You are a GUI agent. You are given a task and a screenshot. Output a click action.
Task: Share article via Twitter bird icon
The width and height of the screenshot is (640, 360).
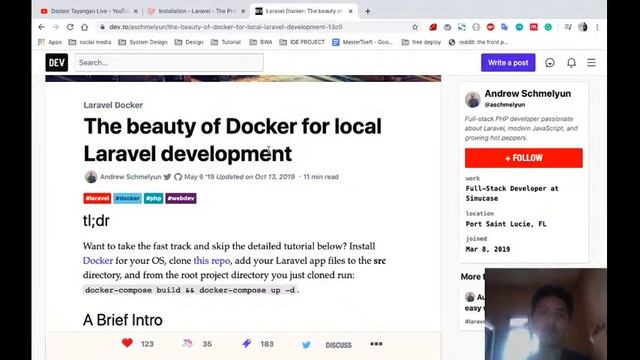307,345
